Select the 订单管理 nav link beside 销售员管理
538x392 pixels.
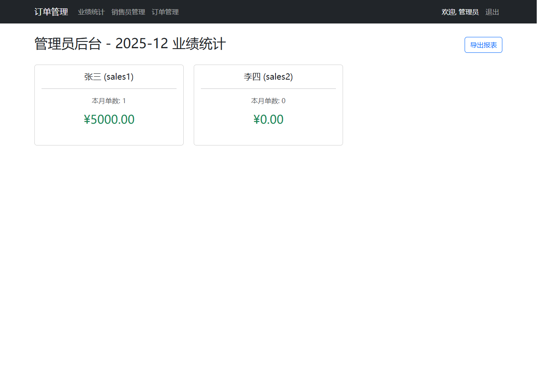[x=165, y=12]
